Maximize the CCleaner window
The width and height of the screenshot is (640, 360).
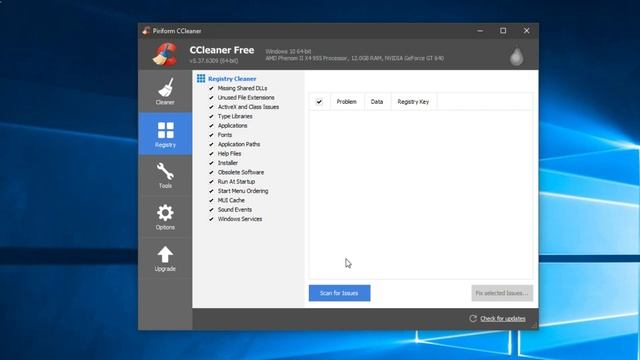tap(503, 31)
